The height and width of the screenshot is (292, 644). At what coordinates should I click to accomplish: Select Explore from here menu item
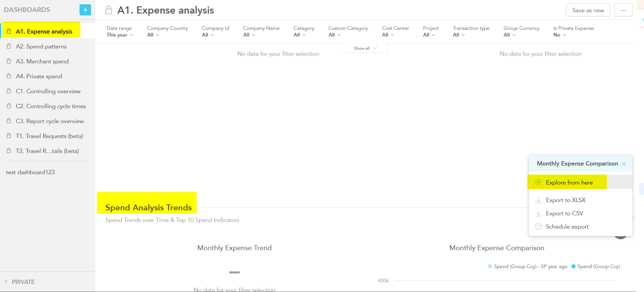(x=569, y=183)
